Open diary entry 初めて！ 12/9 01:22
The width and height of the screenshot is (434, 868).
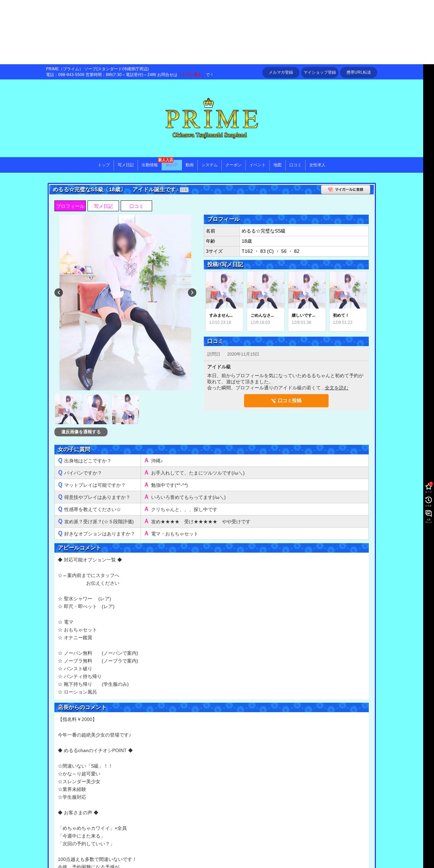[x=348, y=301]
